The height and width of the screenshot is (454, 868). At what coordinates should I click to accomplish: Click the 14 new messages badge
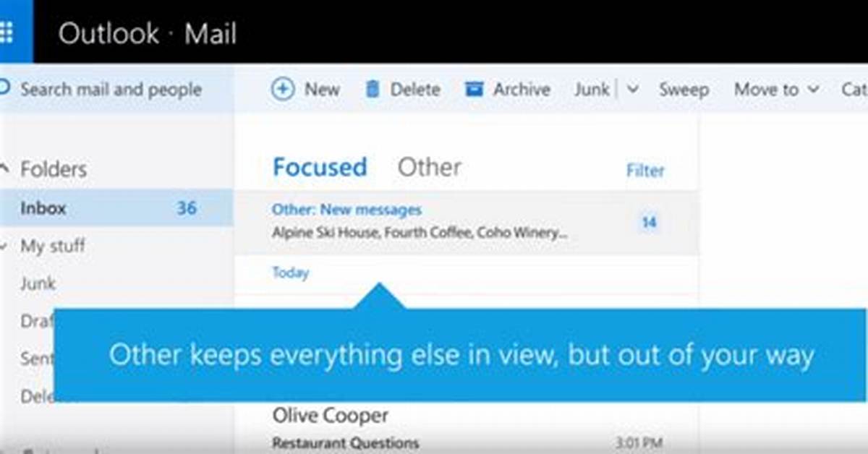[x=649, y=223]
